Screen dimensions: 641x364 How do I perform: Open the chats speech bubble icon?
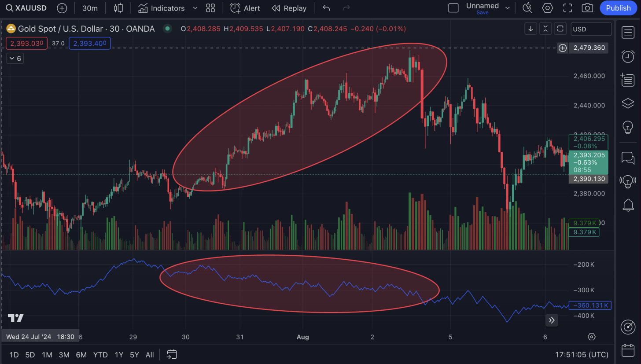tap(628, 157)
